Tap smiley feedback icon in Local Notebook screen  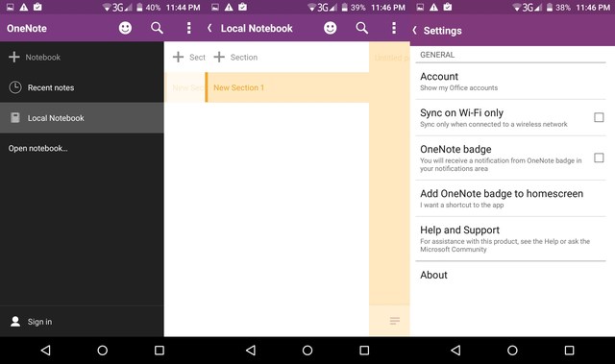pos(331,28)
